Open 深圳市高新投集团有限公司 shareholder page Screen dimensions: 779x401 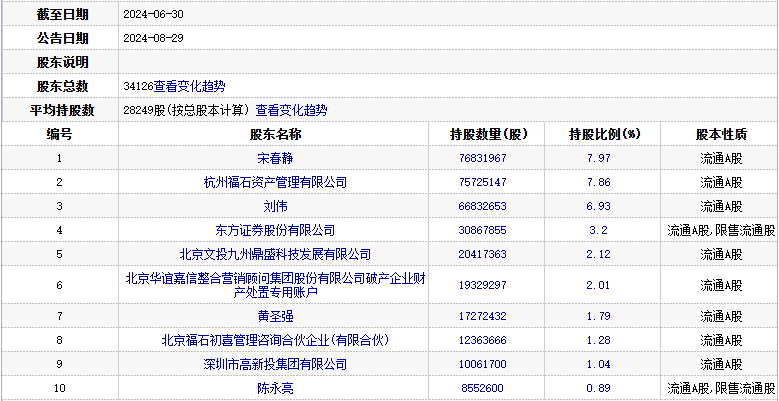(x=275, y=364)
